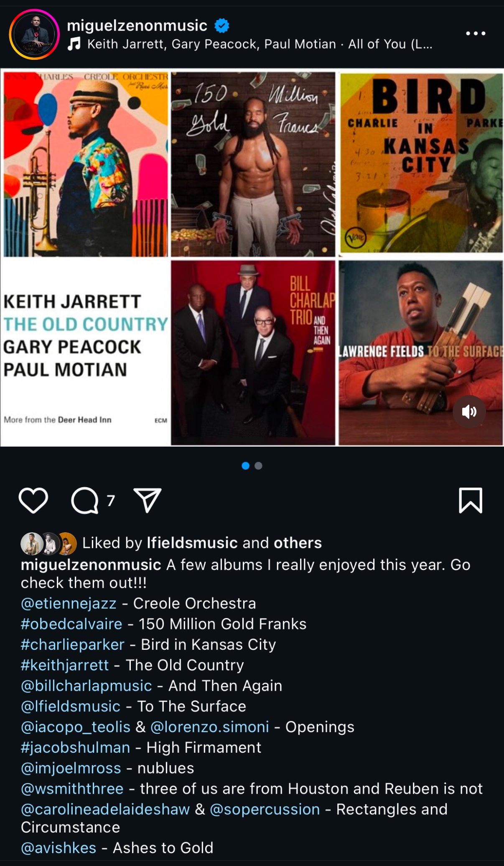Tap the Bird in Kansas City album cover
The image size is (504, 866).
point(421,163)
